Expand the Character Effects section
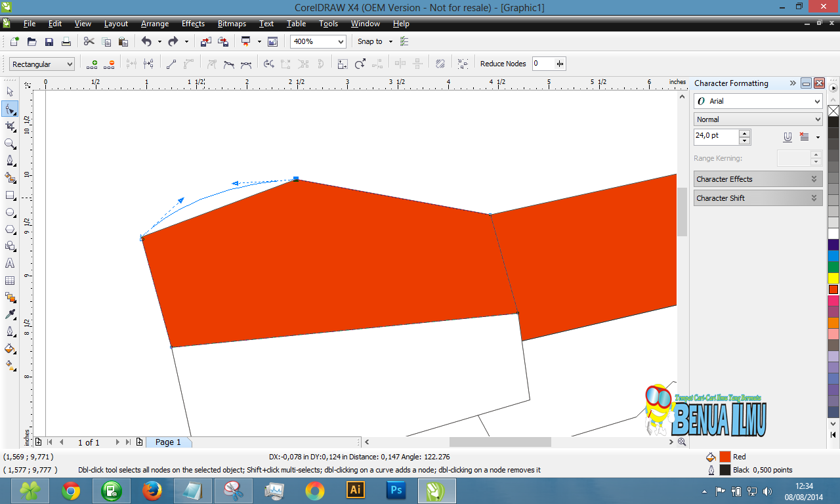The height and width of the screenshot is (504, 840). [758, 179]
